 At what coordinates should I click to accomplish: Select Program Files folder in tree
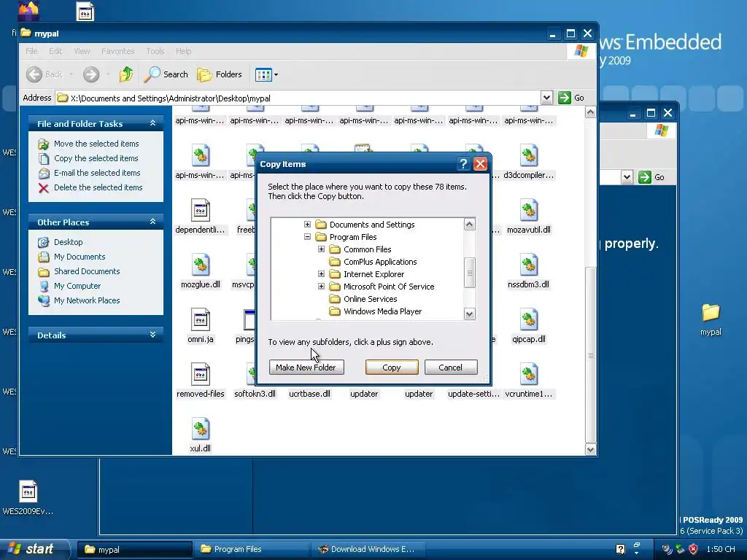pos(352,237)
